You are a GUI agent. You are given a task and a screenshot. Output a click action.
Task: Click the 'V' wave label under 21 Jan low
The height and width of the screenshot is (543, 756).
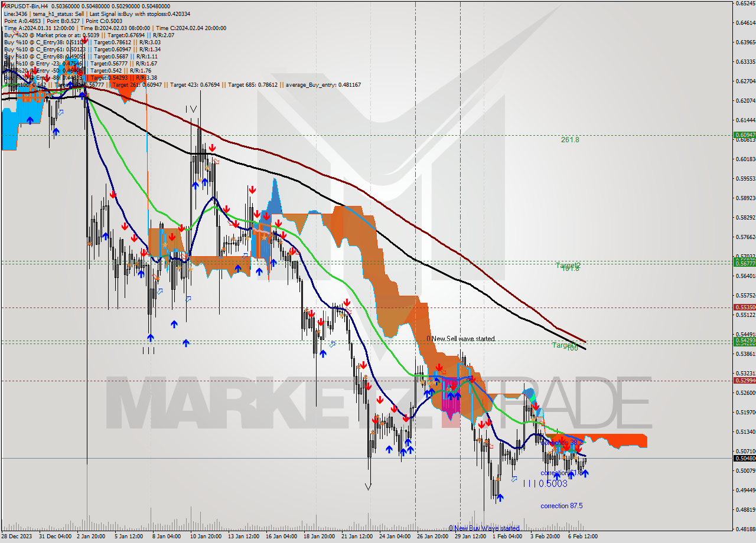369,486
